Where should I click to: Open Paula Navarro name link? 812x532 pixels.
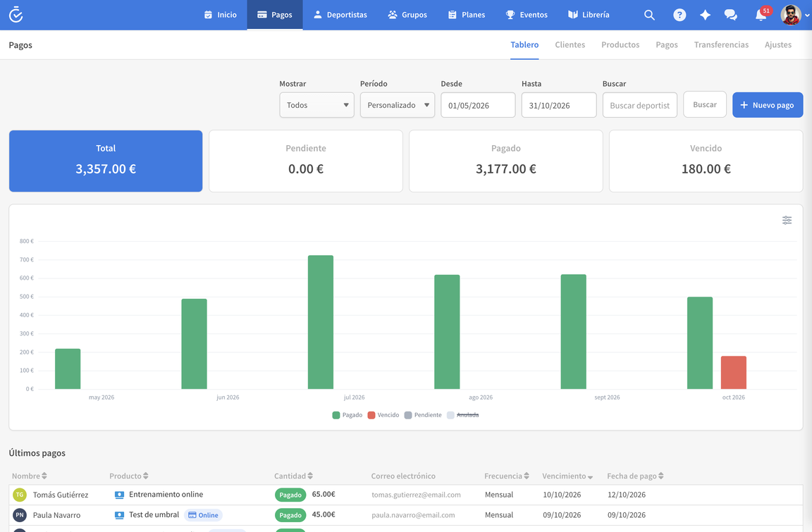coord(56,515)
